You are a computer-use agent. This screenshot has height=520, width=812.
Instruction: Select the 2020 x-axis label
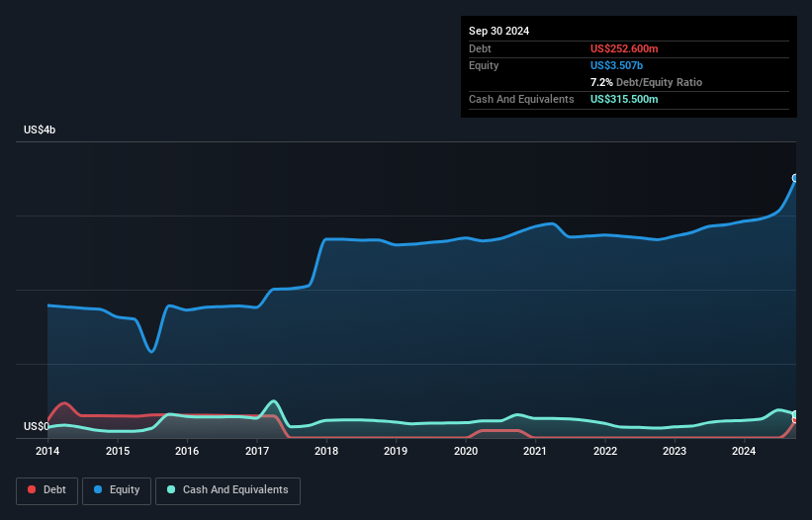(466, 451)
